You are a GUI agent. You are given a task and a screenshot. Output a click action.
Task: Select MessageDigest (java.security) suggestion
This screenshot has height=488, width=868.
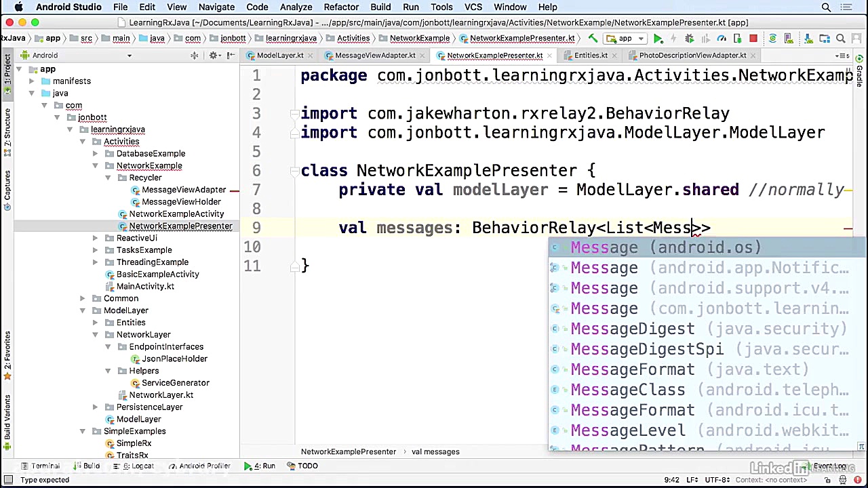point(707,329)
